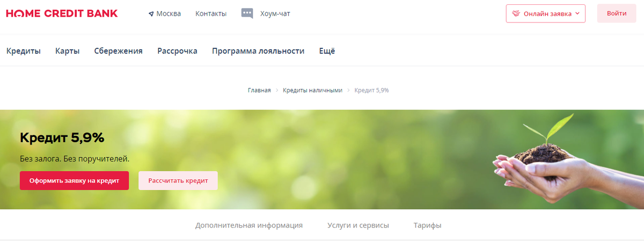Open the Сбережения menu item
Image resolution: width=644 pixels, height=249 pixels.
point(119,51)
